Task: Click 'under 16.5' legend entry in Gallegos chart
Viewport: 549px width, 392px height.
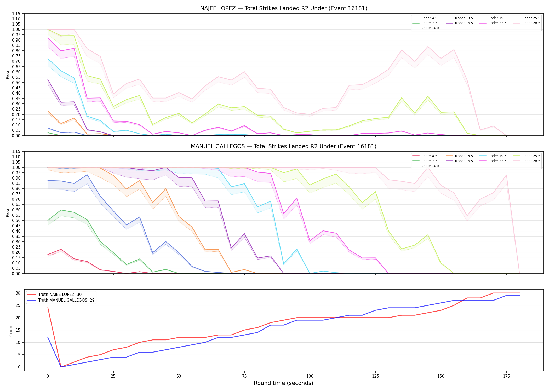Action: 460,161
